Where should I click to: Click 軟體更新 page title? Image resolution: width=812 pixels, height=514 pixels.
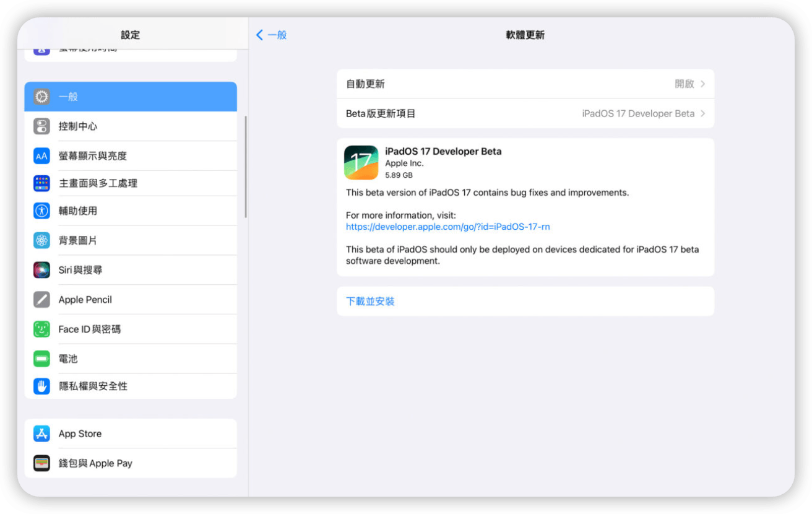(x=525, y=35)
